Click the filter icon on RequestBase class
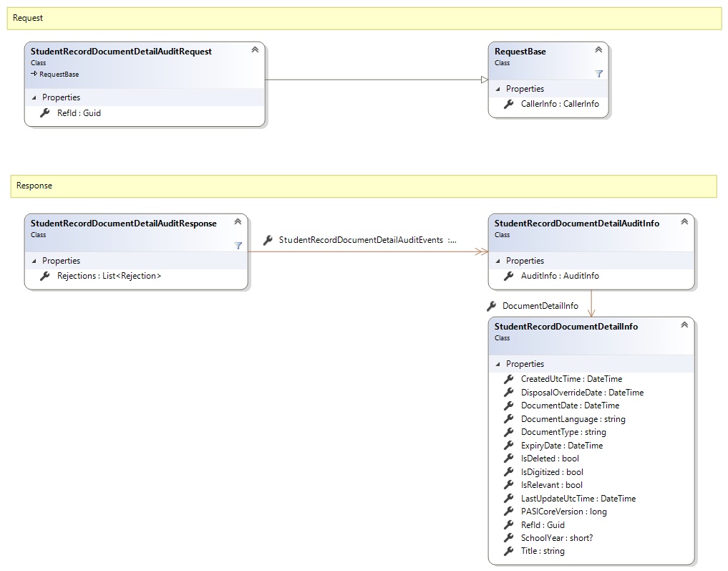This screenshot has height=571, width=728. (598, 73)
